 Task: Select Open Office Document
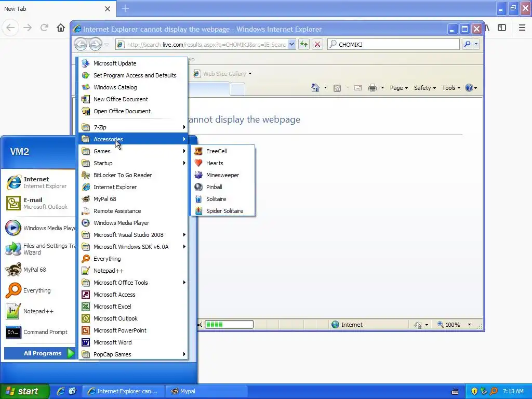133,111
